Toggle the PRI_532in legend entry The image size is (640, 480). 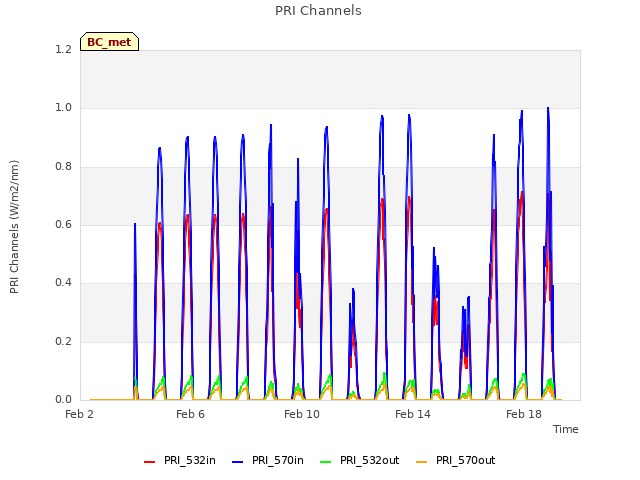[180, 461]
